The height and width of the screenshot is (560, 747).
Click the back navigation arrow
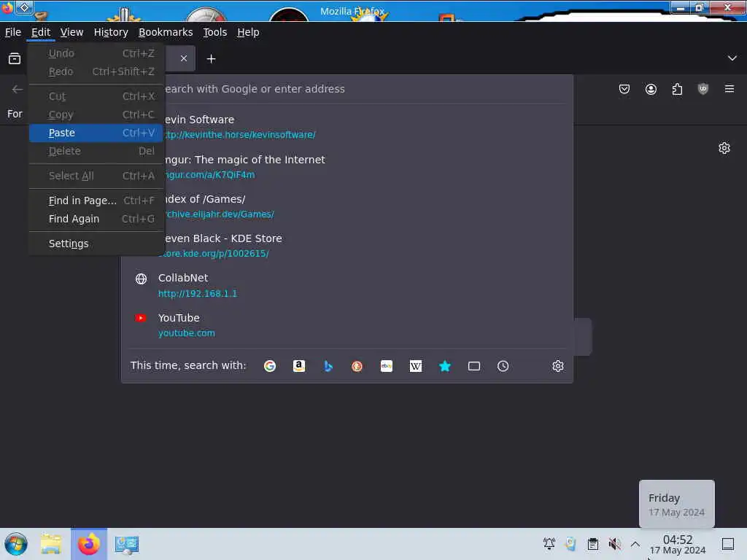click(18, 89)
